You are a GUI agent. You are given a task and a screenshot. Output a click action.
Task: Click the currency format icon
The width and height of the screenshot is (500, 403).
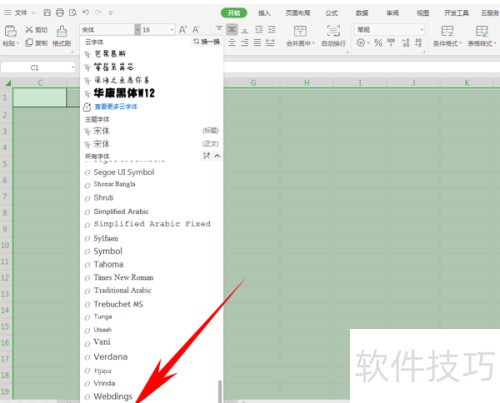(361, 43)
